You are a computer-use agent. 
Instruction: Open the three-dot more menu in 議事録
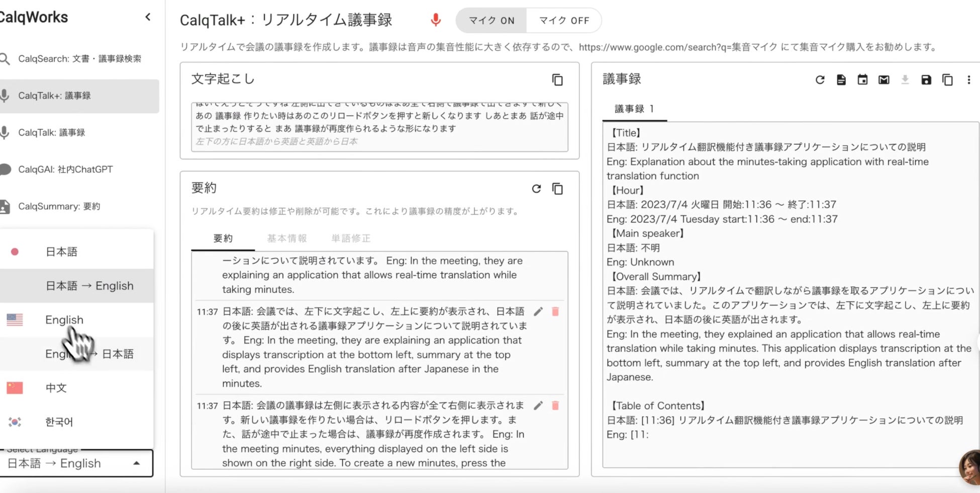click(x=968, y=79)
